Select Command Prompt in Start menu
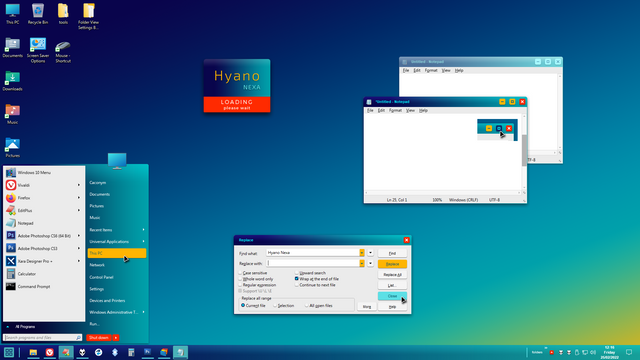The width and height of the screenshot is (640, 360). click(43, 287)
